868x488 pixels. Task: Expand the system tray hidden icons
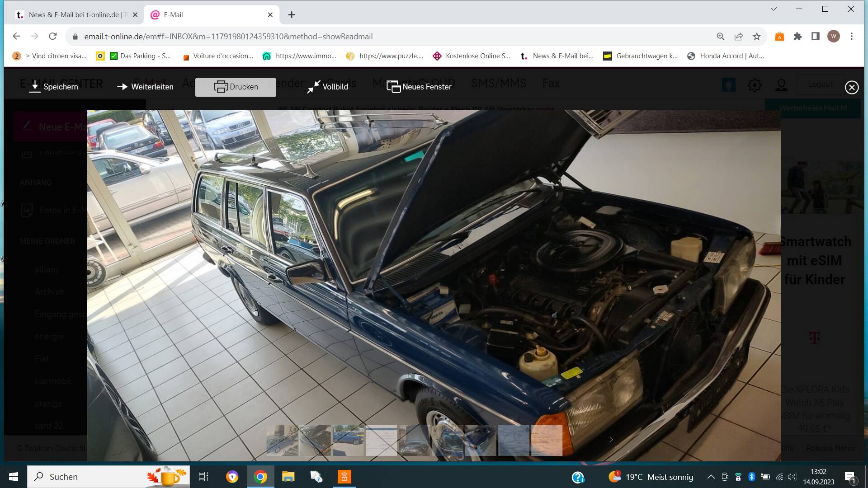(x=711, y=477)
